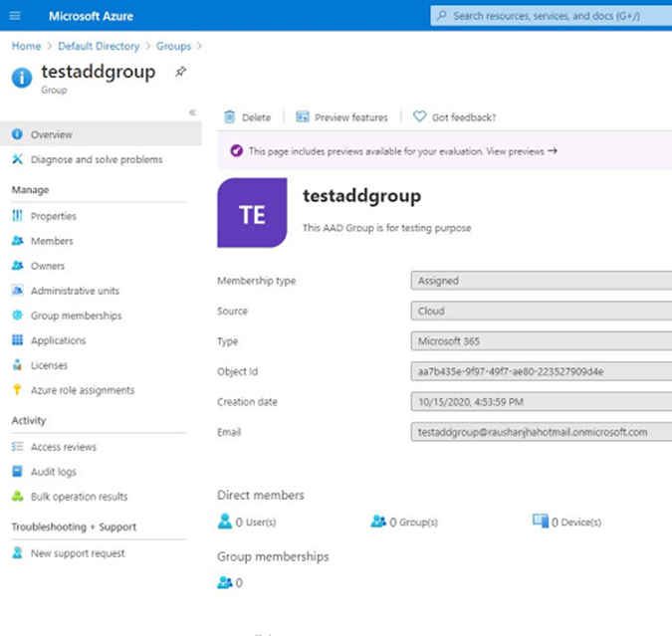Click the Licenses icon in sidebar
This screenshot has height=636, width=672.
click(x=17, y=364)
